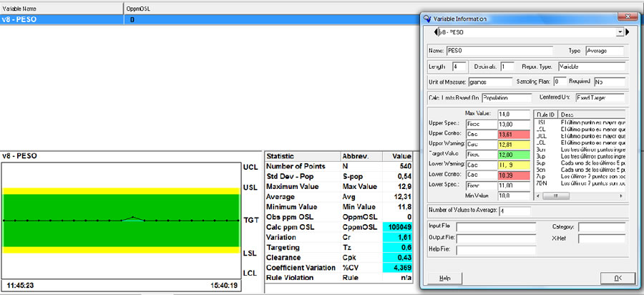The height and width of the screenshot is (295, 644).
Task: Click the green Target Value field
Action: 512,155
